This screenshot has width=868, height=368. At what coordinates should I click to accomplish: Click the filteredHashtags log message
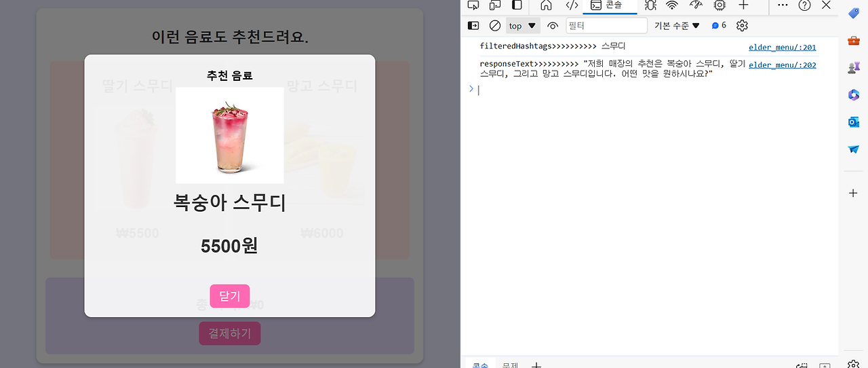click(553, 47)
